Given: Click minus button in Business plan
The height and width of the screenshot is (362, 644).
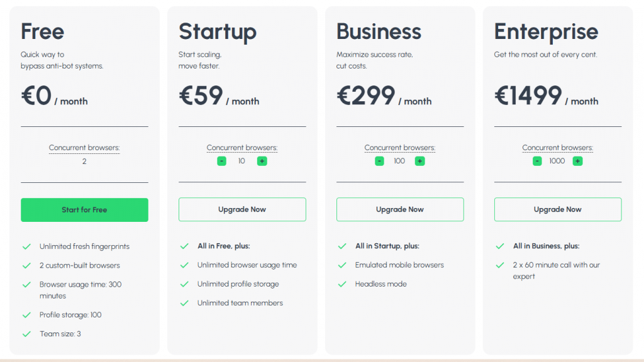Looking at the screenshot, I should 379,161.
